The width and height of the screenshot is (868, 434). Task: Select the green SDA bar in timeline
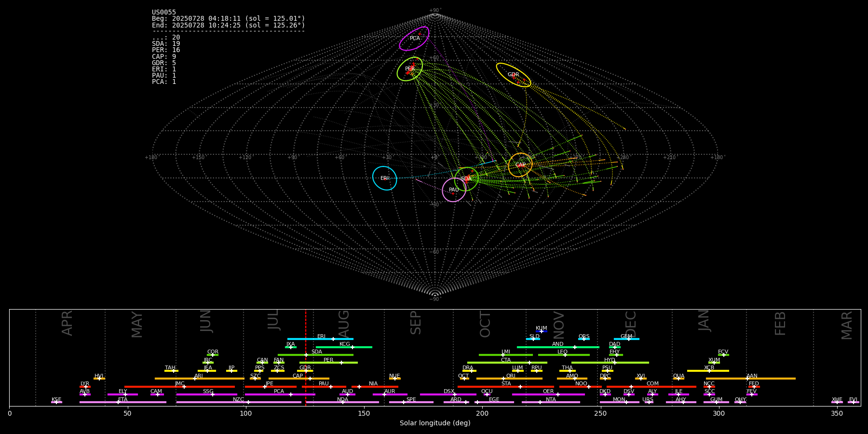[x=315, y=355]
